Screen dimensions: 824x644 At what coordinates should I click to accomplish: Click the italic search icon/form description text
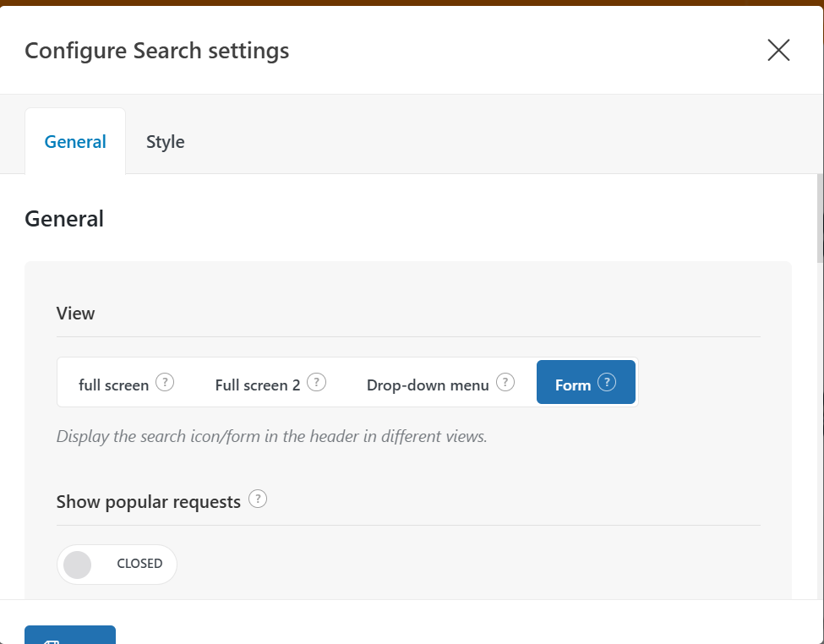pyautogui.click(x=271, y=436)
